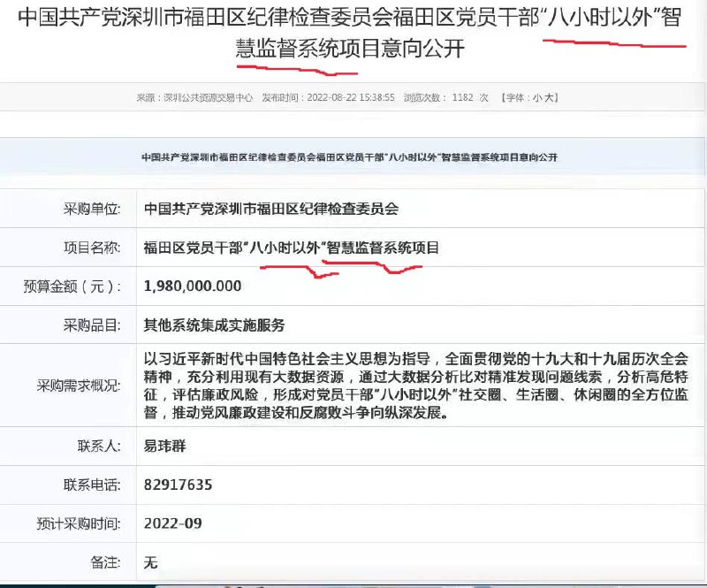Screen dimensions: 707x588
Task: Select the 小 font size option
Action: coord(537,97)
